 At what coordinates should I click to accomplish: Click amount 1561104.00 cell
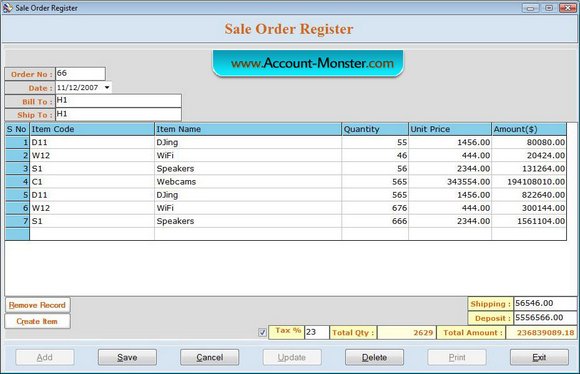coord(529,221)
